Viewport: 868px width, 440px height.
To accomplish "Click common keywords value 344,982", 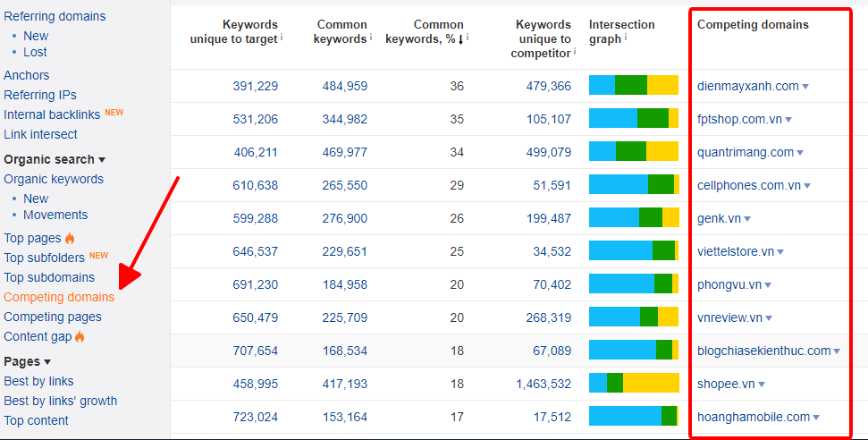I will pyautogui.click(x=344, y=120).
